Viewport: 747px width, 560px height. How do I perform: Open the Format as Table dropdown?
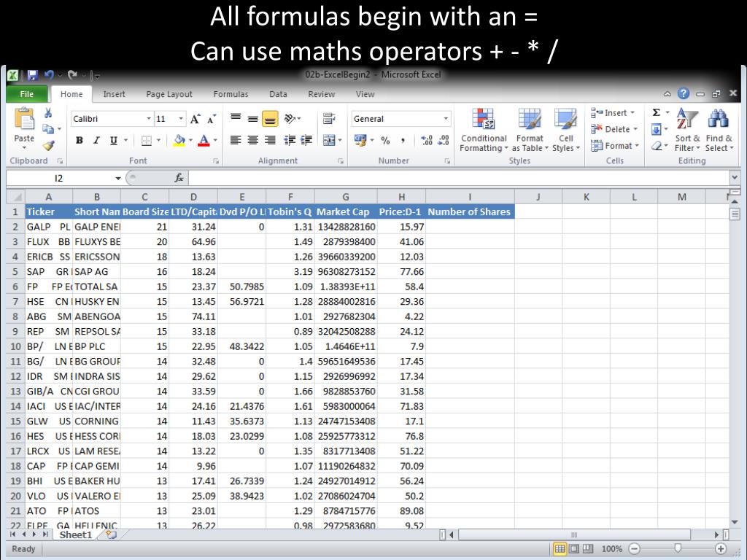coord(530,130)
